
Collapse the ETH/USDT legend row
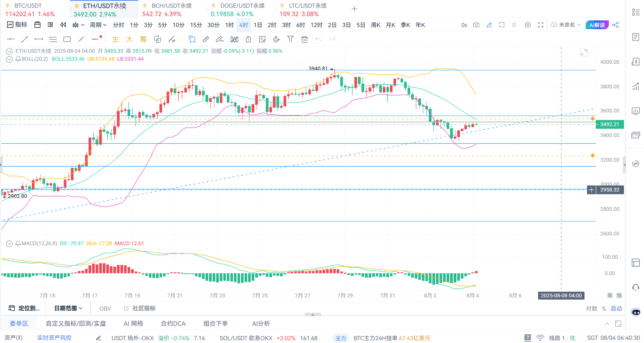click(x=10, y=51)
